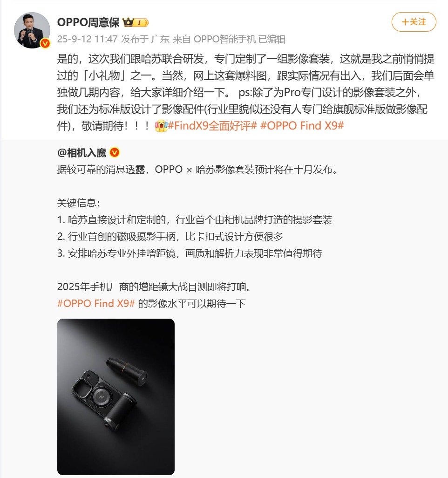Click the main post text about 哈苏联合研发
The image size is (448, 478).
(x=245, y=92)
